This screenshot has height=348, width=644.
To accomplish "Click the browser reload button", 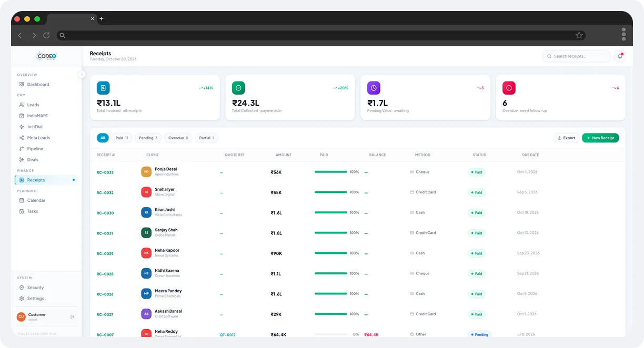I will click(x=46, y=35).
